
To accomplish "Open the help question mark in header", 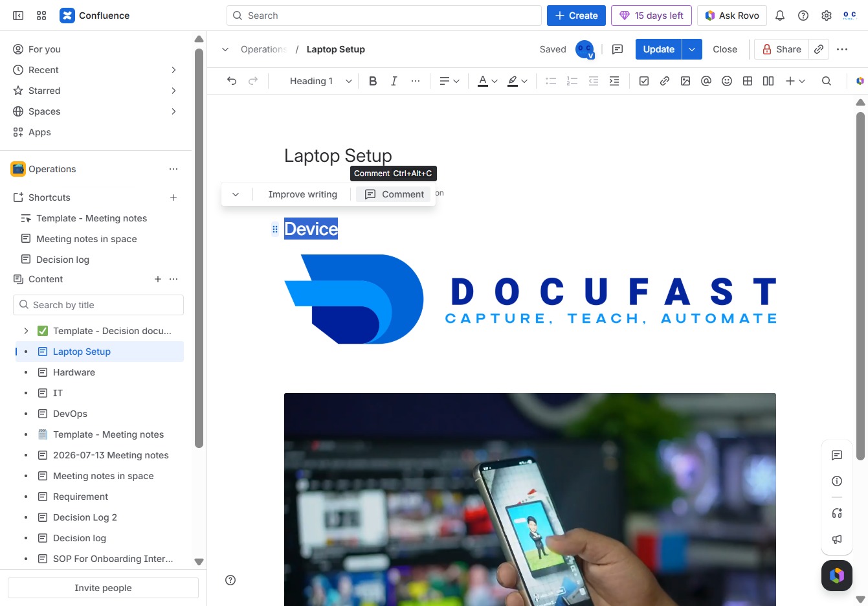I will coord(803,16).
